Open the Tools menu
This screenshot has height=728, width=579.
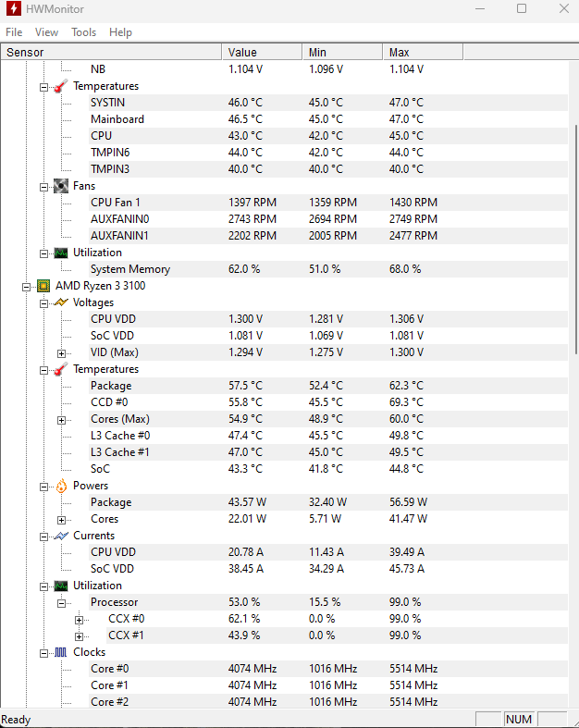(83, 32)
